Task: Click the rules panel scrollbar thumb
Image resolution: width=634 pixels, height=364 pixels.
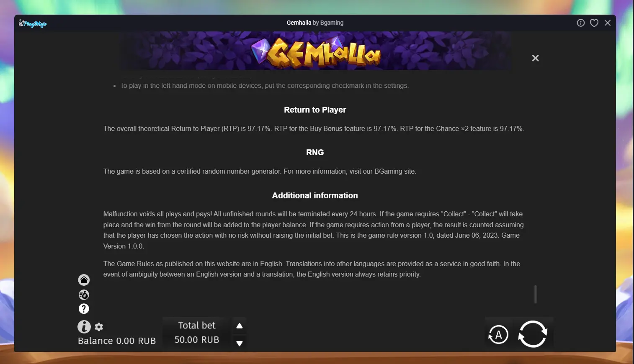Action: coord(536,294)
